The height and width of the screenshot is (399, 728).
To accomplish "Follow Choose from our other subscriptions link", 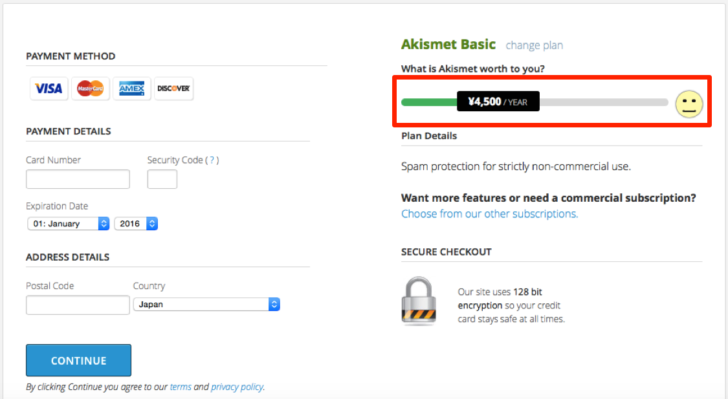I will pyautogui.click(x=489, y=214).
